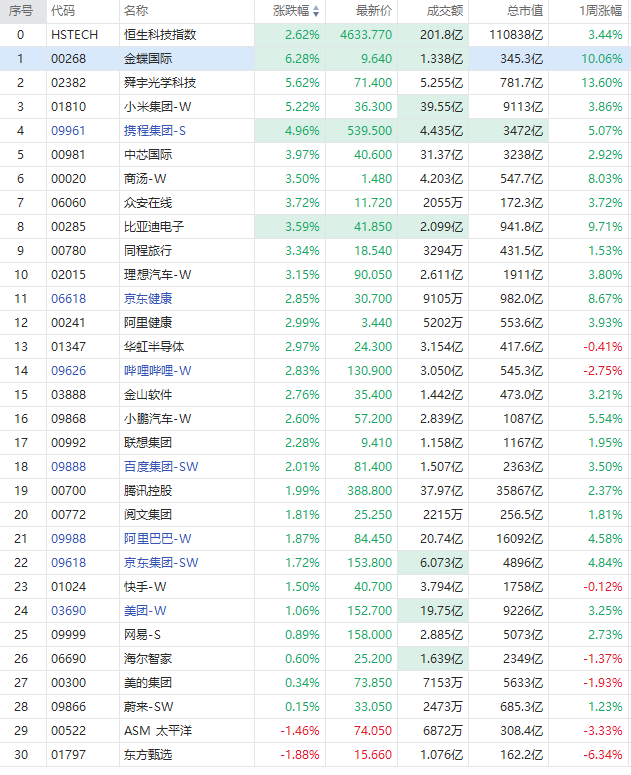This screenshot has height=775, width=631.
Task: Click stock code 00268
Action: pyautogui.click(x=68, y=59)
